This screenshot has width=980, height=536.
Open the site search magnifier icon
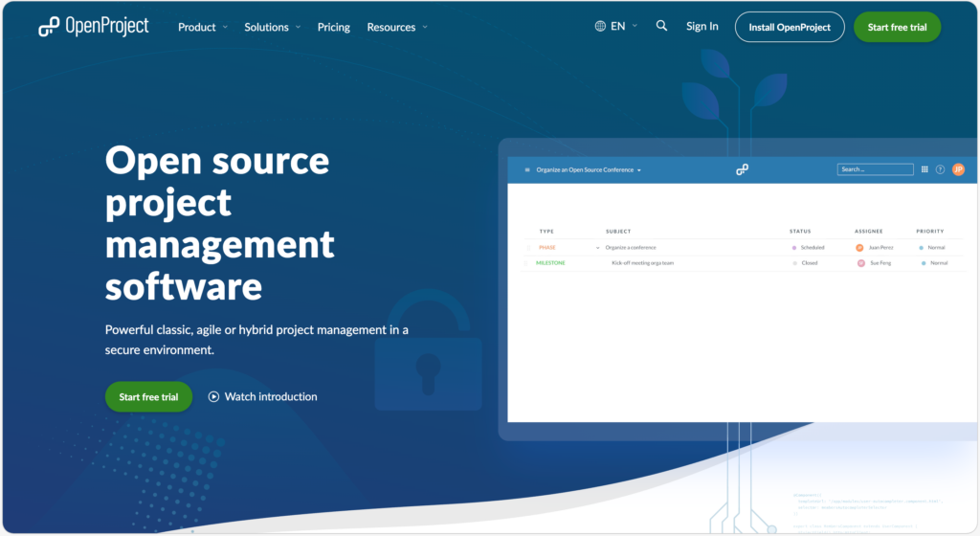661,26
